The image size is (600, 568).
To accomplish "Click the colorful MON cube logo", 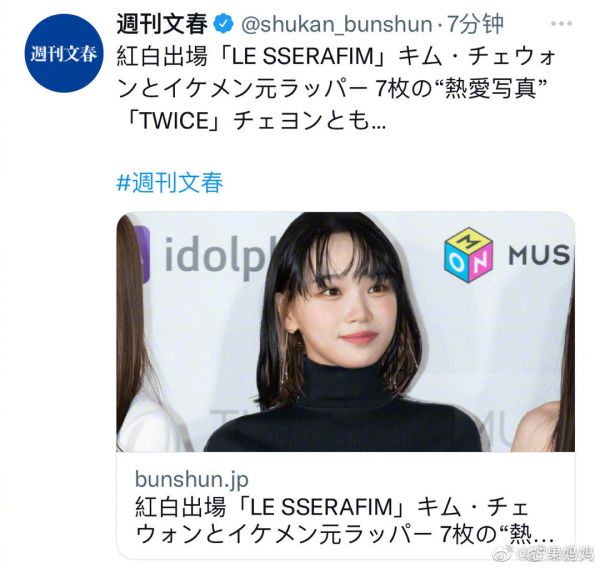I will point(469,255).
